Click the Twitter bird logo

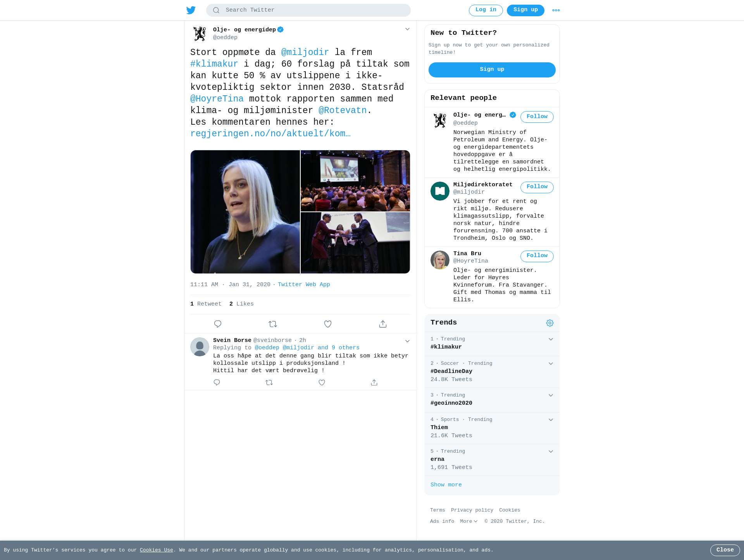(191, 10)
